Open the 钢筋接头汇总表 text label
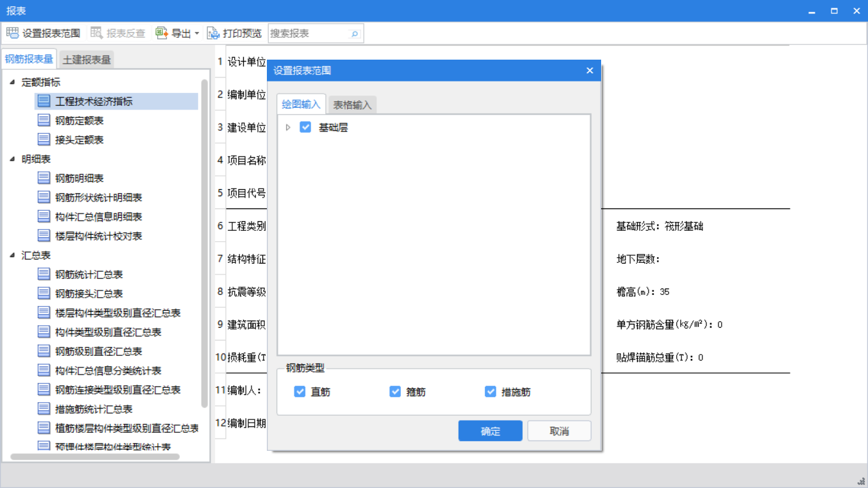 tap(89, 294)
